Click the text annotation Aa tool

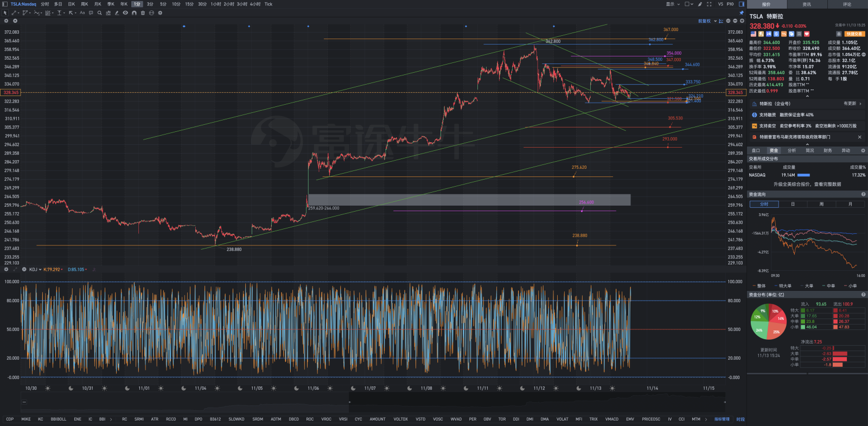click(82, 12)
